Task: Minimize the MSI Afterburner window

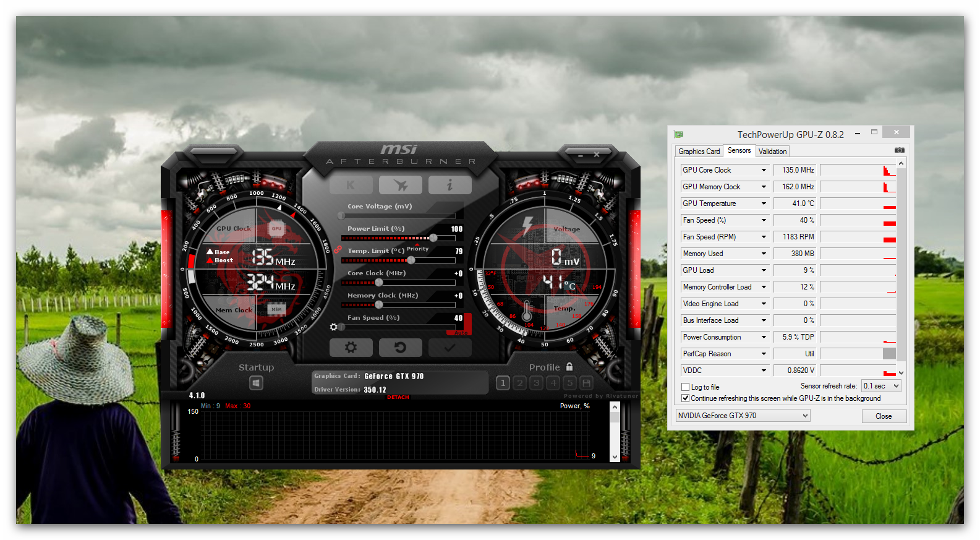Action: tap(579, 155)
